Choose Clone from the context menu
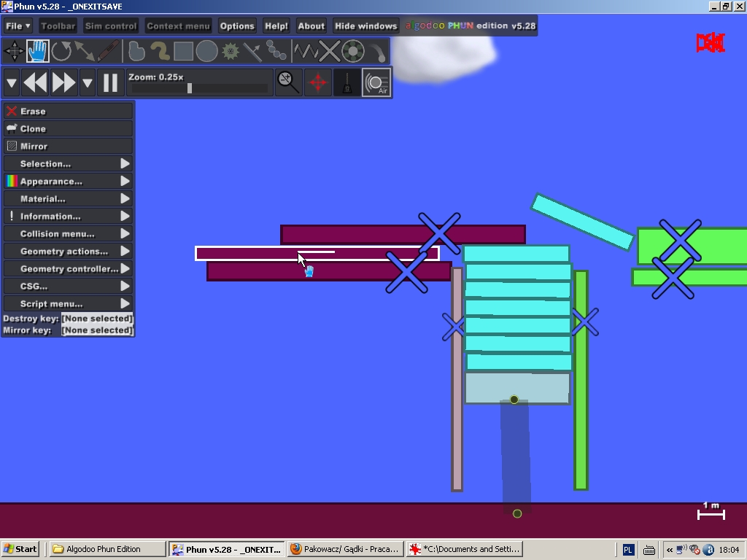Image resolution: width=747 pixels, height=560 pixels. (68, 129)
